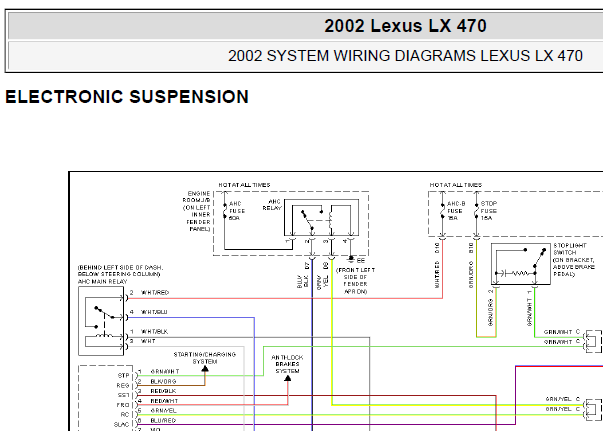Click "WHT" label at relay pin 3
The width and height of the screenshot is (603, 431).
[148, 341]
